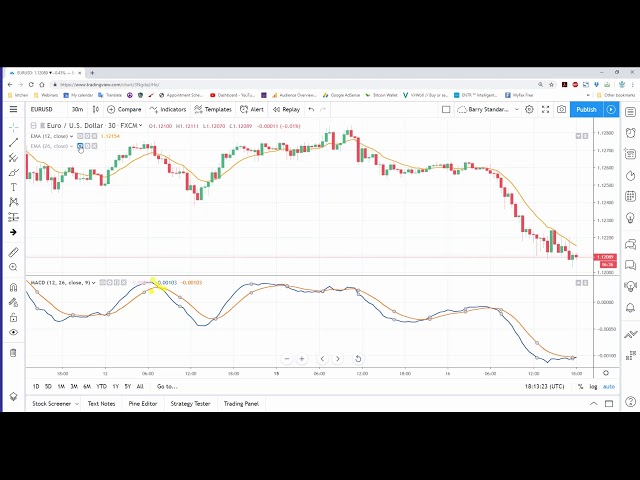
Task: Click the Compare symbol button
Action: 125,109
